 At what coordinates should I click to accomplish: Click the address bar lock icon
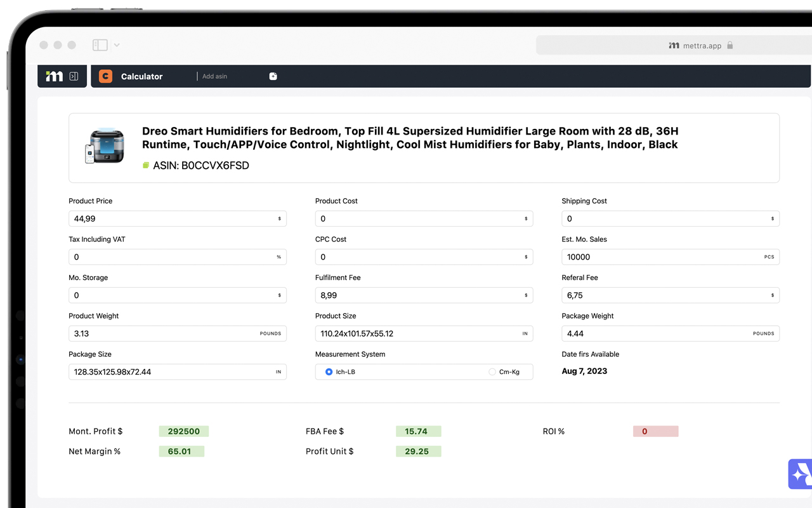[730, 46]
